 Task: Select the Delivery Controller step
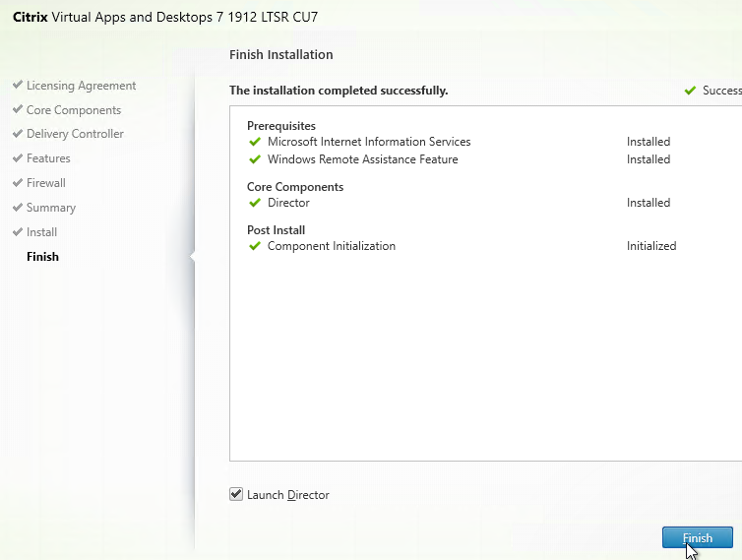coord(75,134)
